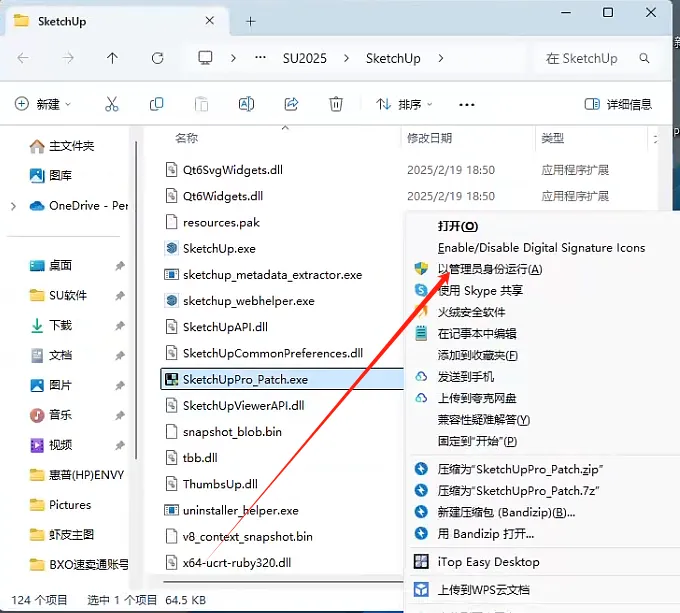Open the 新建 new item dropdown
680x613 pixels.
42,104
